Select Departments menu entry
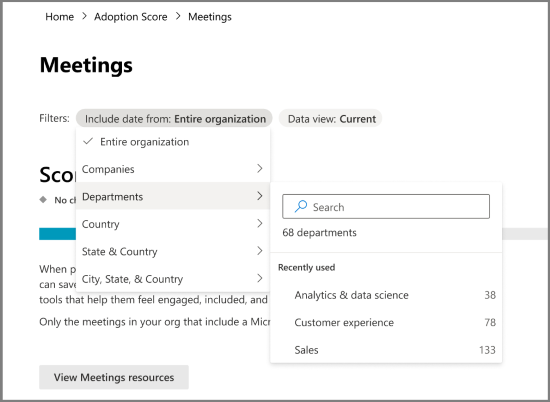 point(173,196)
